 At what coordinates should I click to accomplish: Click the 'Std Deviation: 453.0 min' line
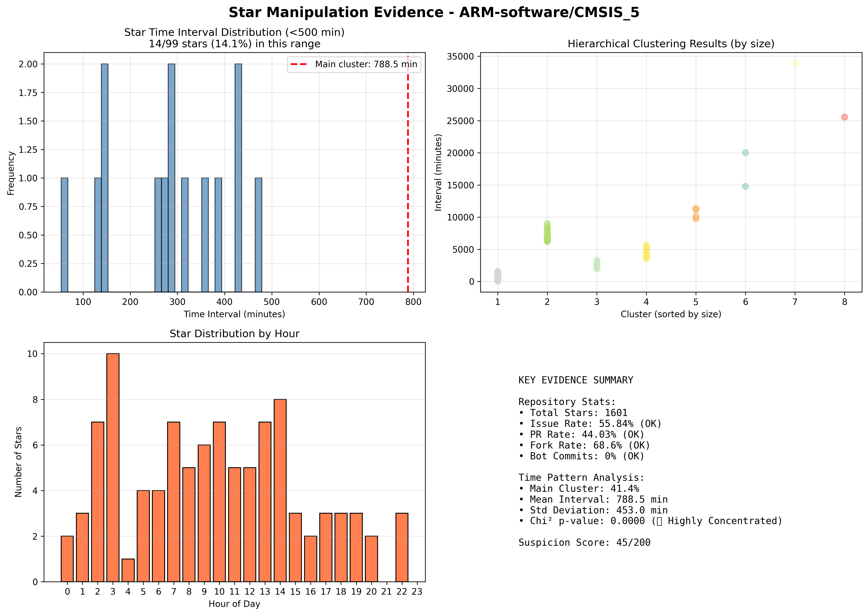tap(593, 511)
